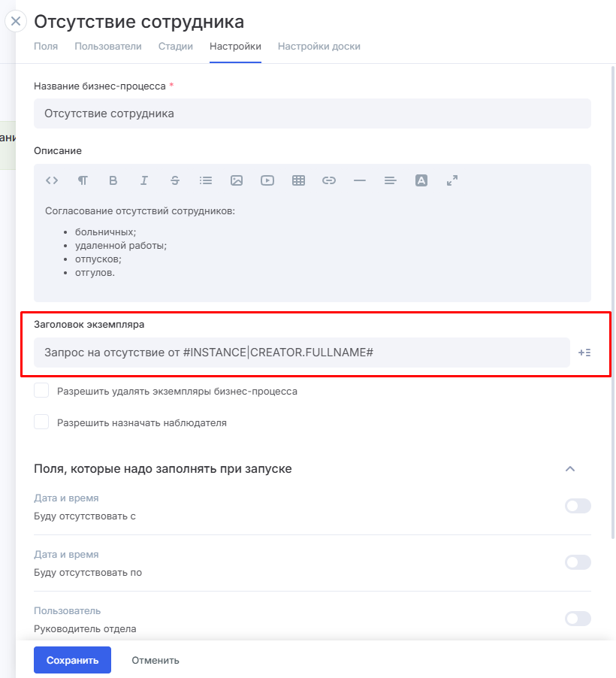Toggle required field 'Буду отсутствовать по'

coord(578,562)
